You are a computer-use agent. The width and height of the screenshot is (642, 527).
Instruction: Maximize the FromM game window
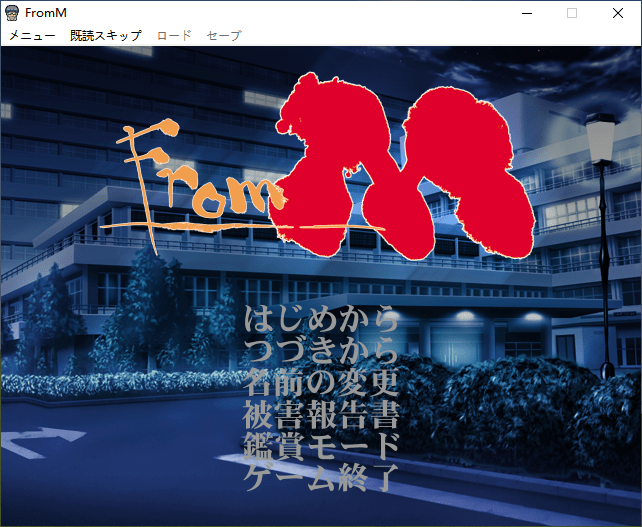pyautogui.click(x=572, y=13)
